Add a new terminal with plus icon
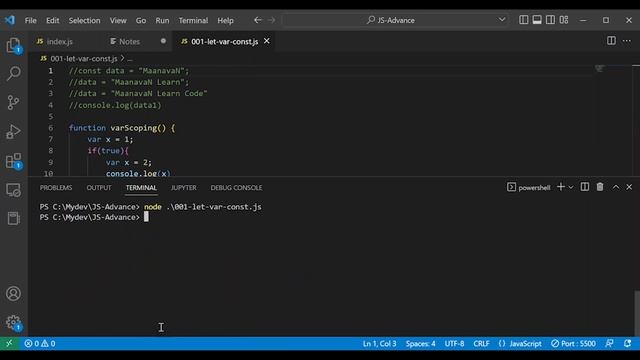Image resolution: width=640 pixels, height=360 pixels. (561, 187)
